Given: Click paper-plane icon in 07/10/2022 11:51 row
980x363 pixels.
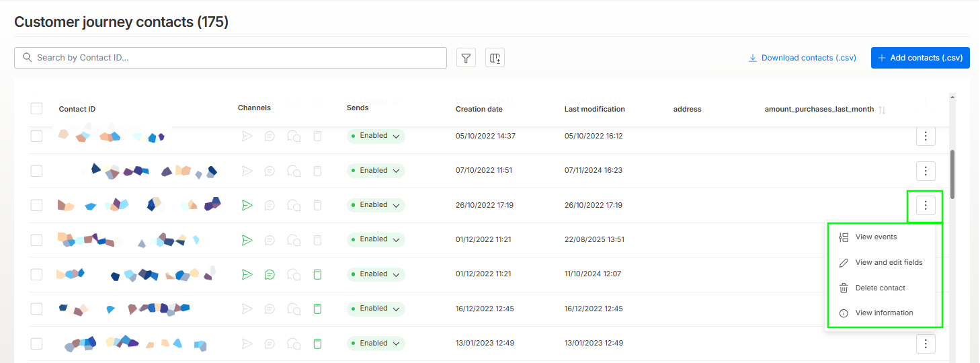Looking at the screenshot, I should [247, 171].
